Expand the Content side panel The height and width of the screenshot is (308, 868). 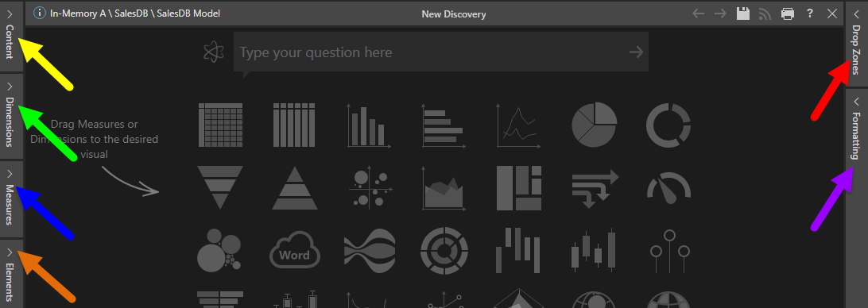pyautogui.click(x=11, y=36)
